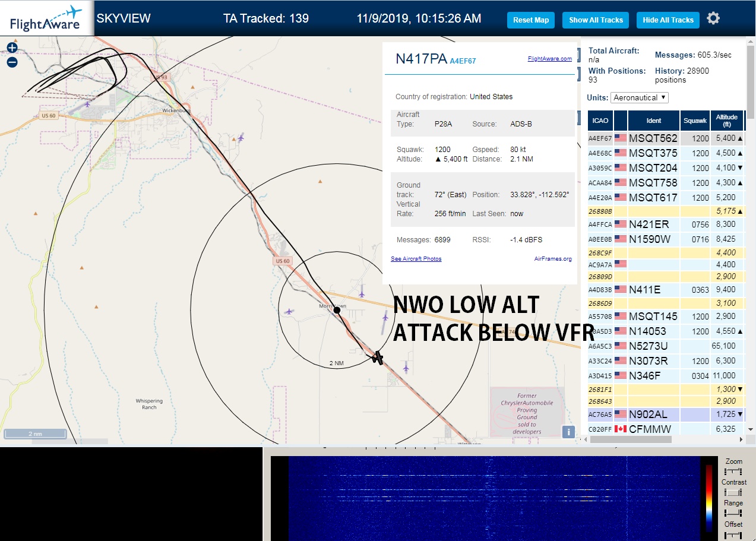Viewport: 756px width, 541px height.
Task: Open See Aircraft Photos link
Action: [x=416, y=259]
